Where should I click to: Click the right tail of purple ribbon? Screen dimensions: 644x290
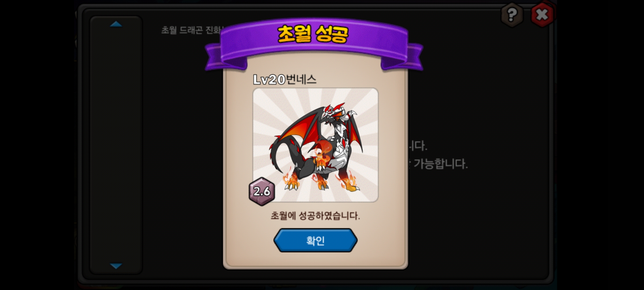[x=402, y=57]
